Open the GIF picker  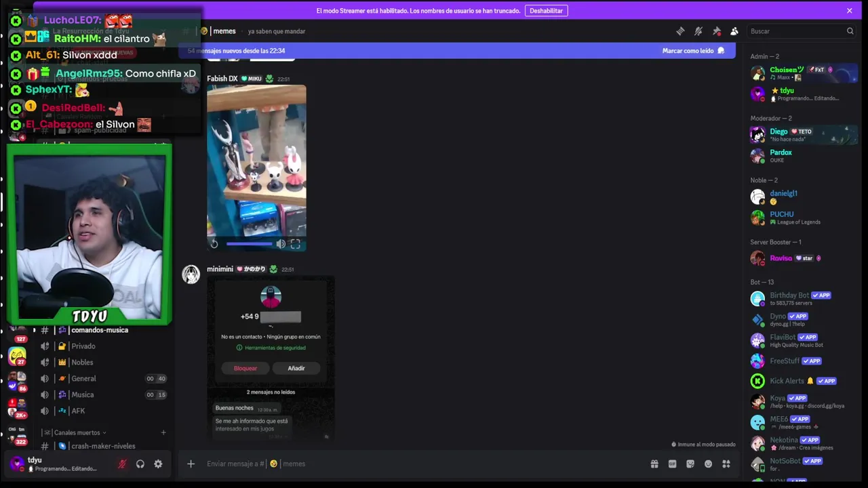tap(672, 464)
